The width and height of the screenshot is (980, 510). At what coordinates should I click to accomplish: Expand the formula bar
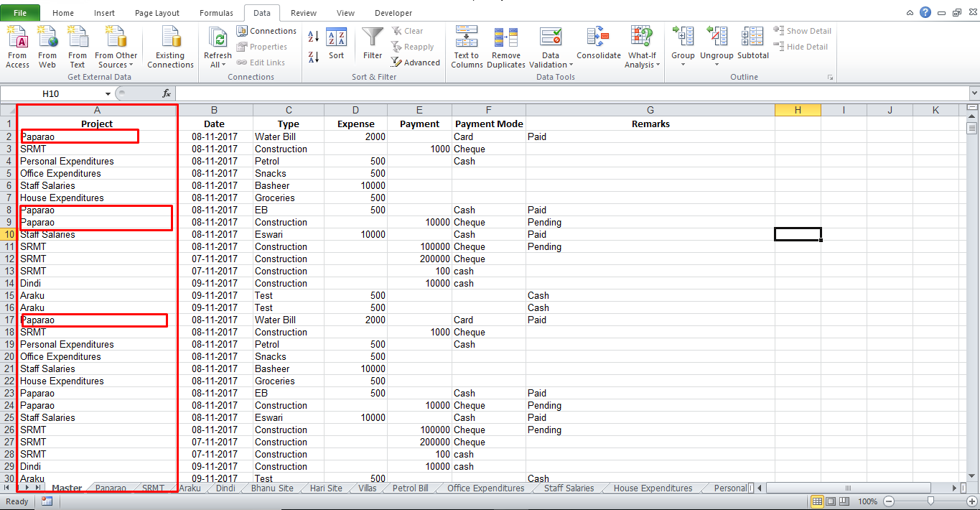(974, 93)
